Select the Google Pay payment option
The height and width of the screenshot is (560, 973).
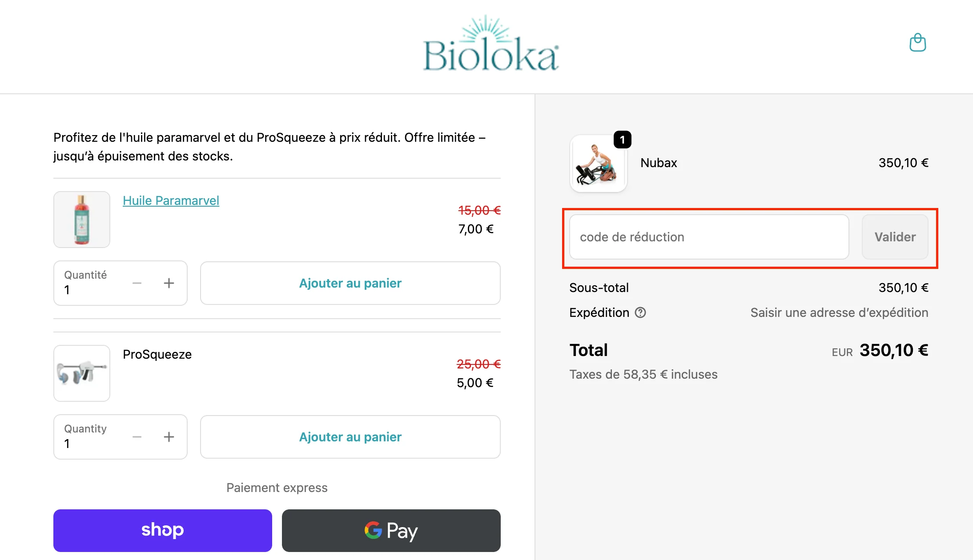pos(391,530)
